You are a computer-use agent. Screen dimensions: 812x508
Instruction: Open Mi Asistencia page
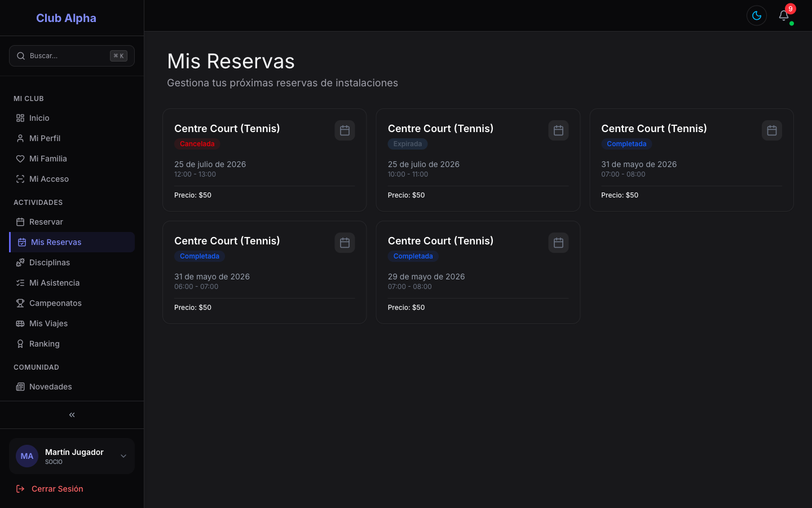coord(72,283)
